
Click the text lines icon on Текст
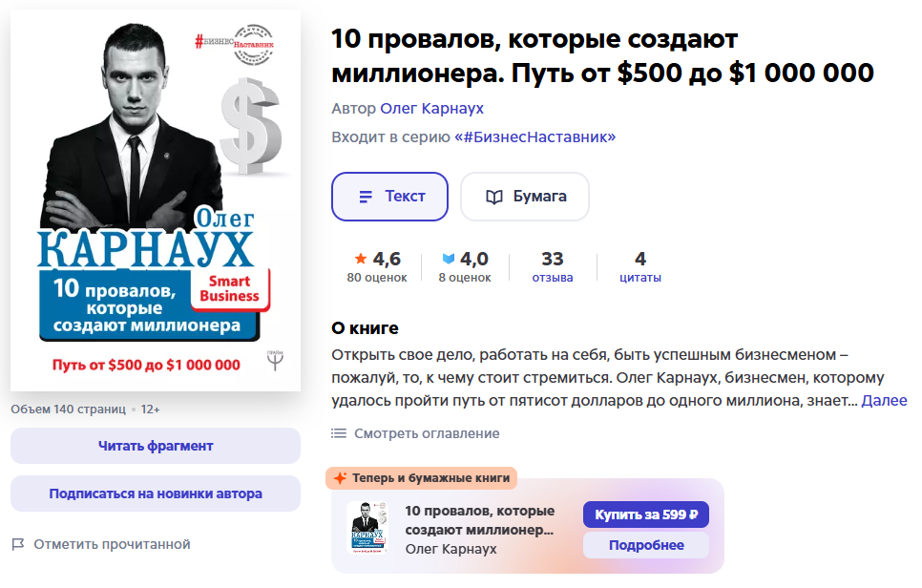coord(366,197)
